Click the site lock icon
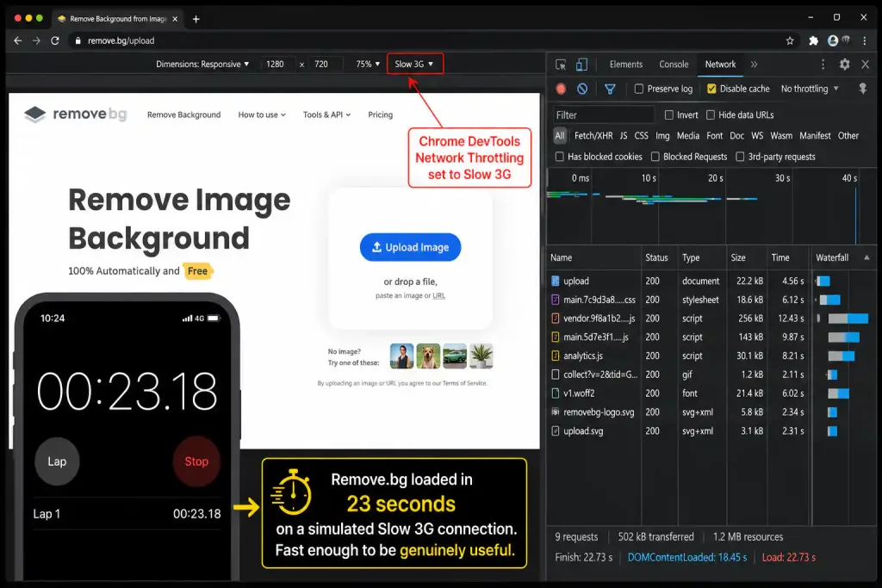 pyautogui.click(x=78, y=40)
